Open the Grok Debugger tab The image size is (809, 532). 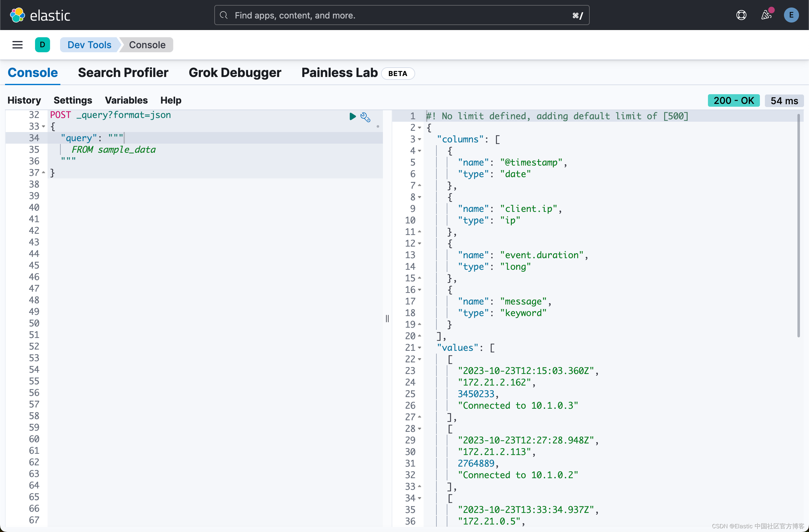pyautogui.click(x=235, y=72)
